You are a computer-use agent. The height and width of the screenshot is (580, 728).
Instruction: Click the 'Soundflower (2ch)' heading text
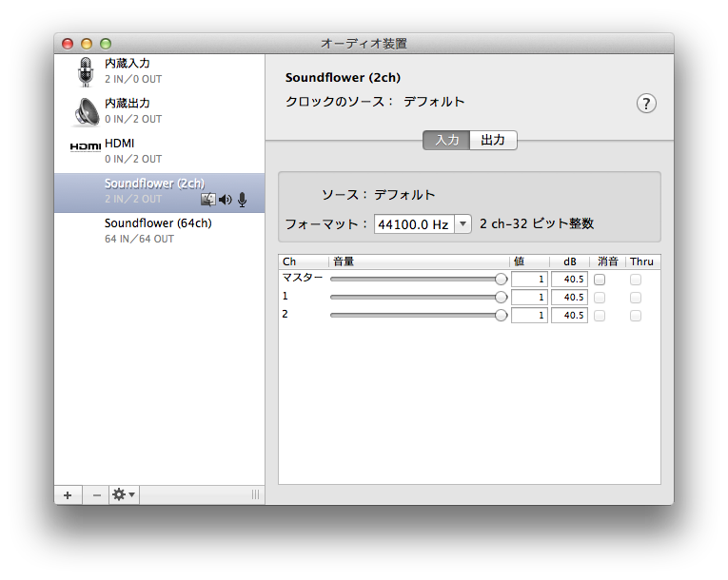pos(343,77)
